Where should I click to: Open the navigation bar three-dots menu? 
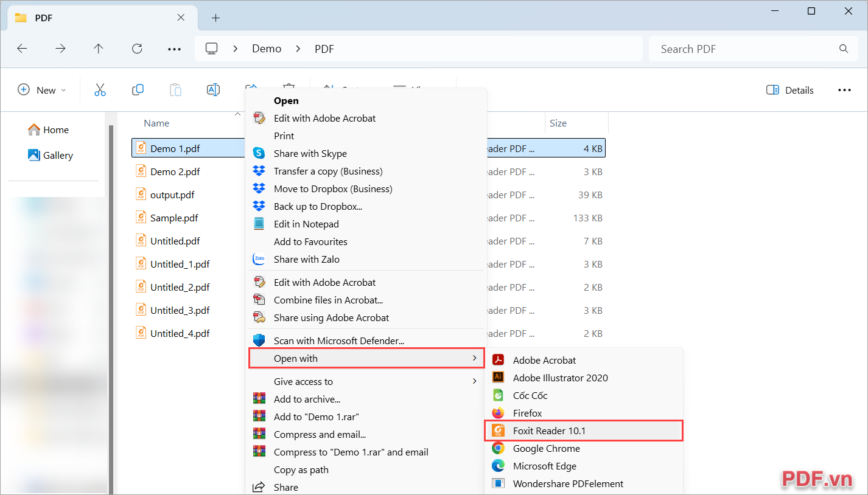(175, 49)
